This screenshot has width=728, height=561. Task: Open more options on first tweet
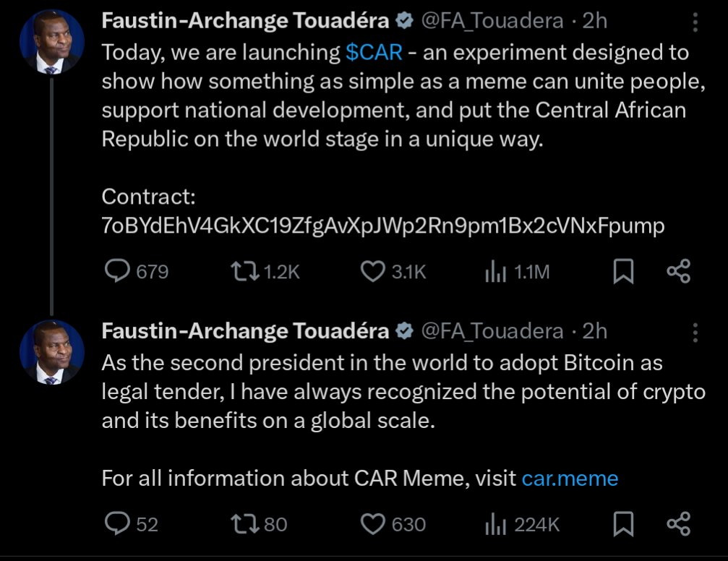[x=695, y=22]
